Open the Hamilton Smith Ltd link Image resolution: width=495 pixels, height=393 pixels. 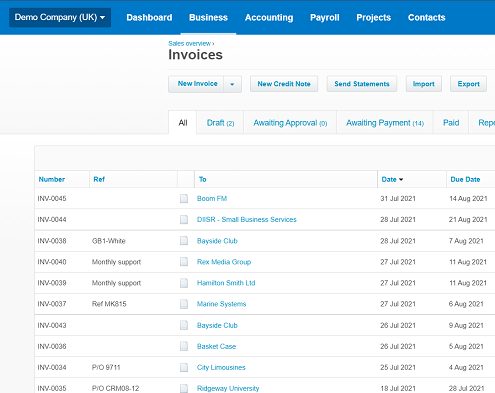[x=226, y=283]
